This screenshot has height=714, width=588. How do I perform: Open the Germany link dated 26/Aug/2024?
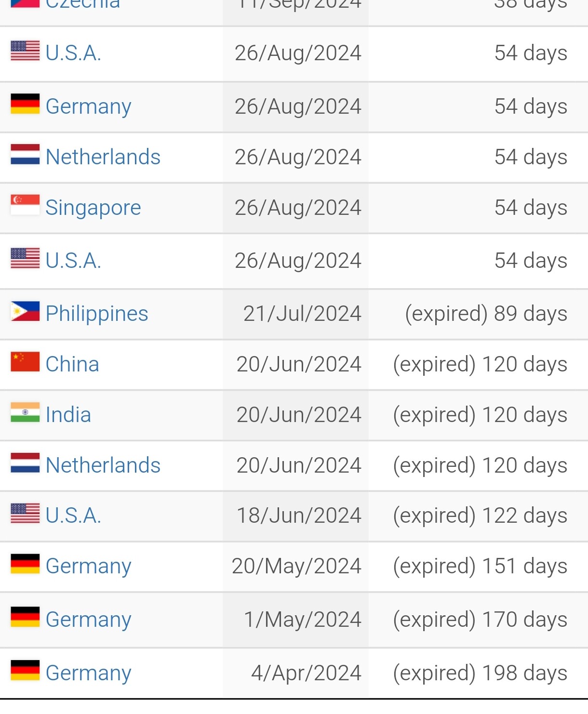(x=89, y=107)
